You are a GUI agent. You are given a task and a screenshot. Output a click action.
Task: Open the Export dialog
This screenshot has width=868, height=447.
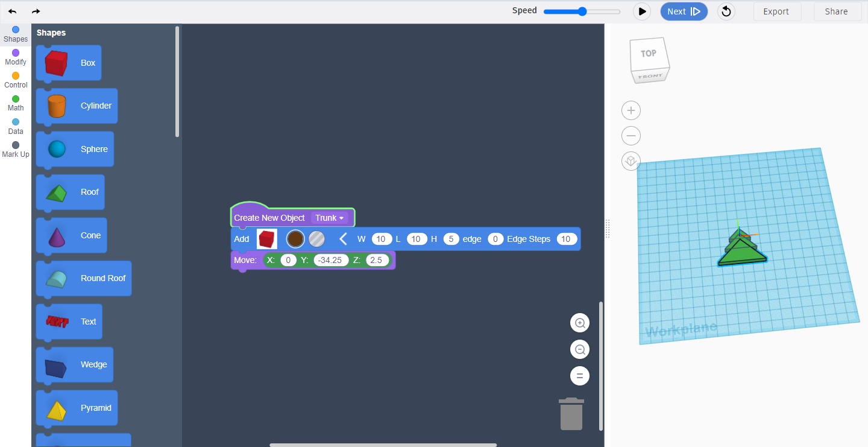pyautogui.click(x=777, y=11)
